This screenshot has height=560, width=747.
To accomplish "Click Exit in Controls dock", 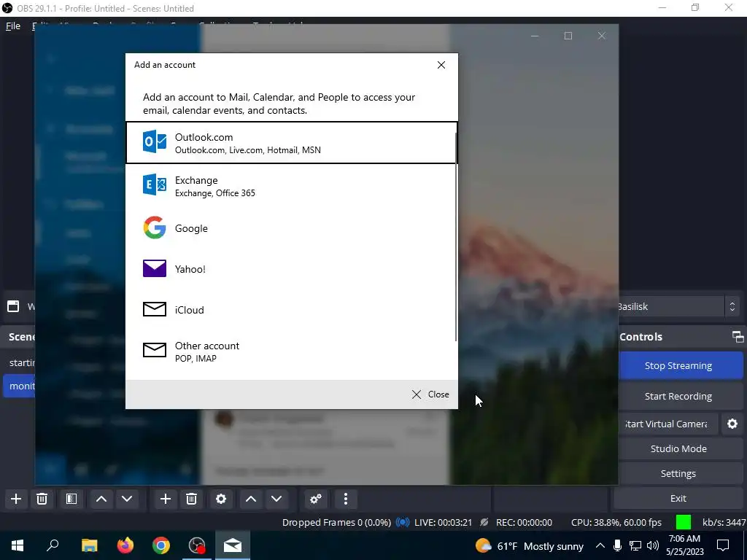I will (678, 498).
